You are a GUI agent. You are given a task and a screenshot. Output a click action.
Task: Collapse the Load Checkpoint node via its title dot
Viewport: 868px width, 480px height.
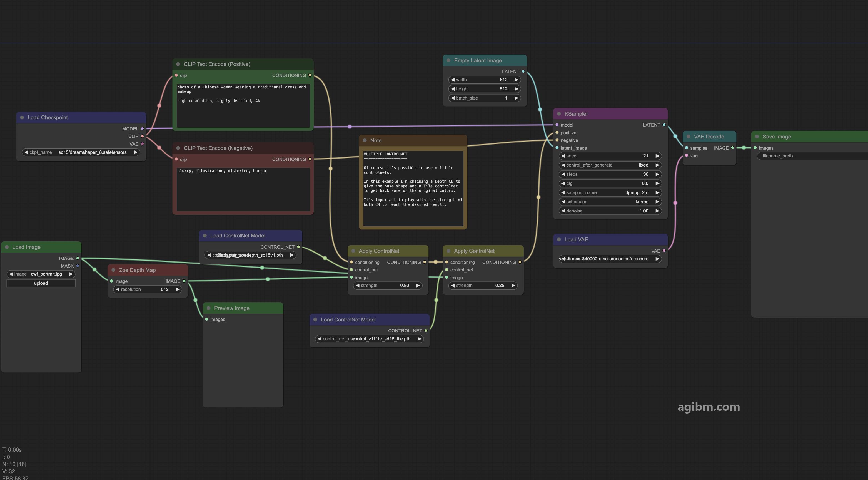click(22, 117)
